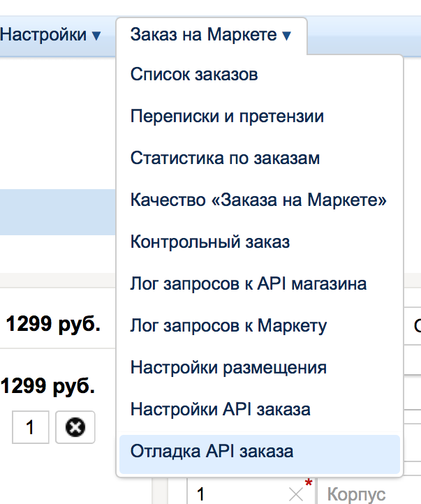This screenshot has height=504, width=421.
Task: Focus the item quantity field showing 1
Action: (x=31, y=427)
